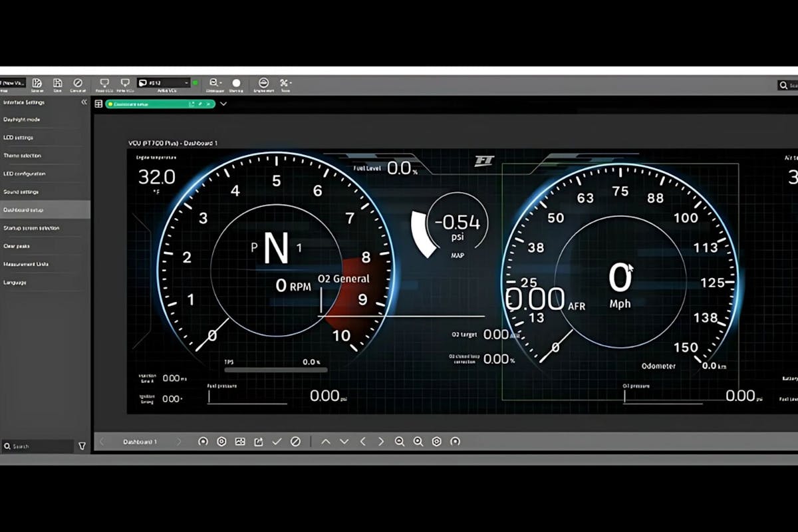Collapse the Interface Settings sidebar with the double chevron
Viewport: 798px width, 532px height.
click(84, 102)
